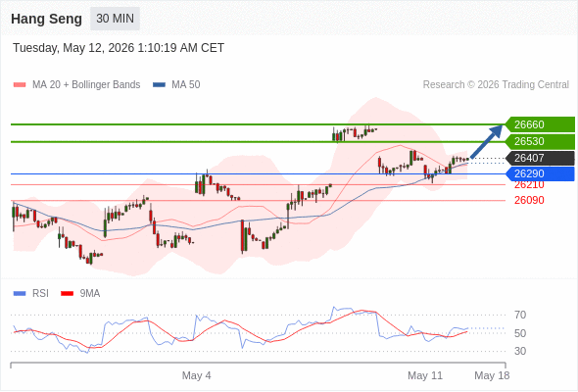Viewport: 578px width, 392px height.
Task: Click the Hang Seng title
Action: (x=46, y=19)
